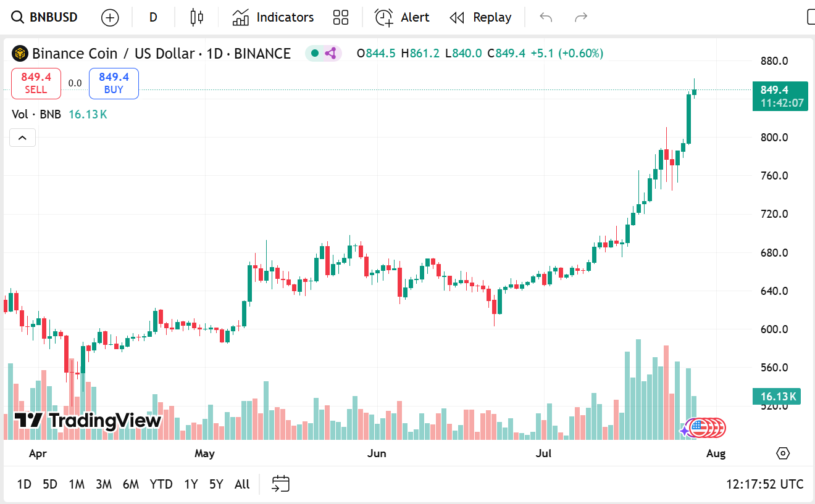This screenshot has height=504, width=815.
Task: Click the +5.1 (+0.60%) change value
Action: [566, 54]
